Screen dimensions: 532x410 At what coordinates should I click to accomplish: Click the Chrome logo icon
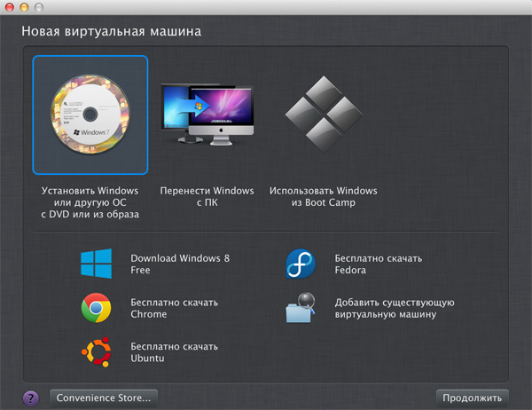pos(96,308)
